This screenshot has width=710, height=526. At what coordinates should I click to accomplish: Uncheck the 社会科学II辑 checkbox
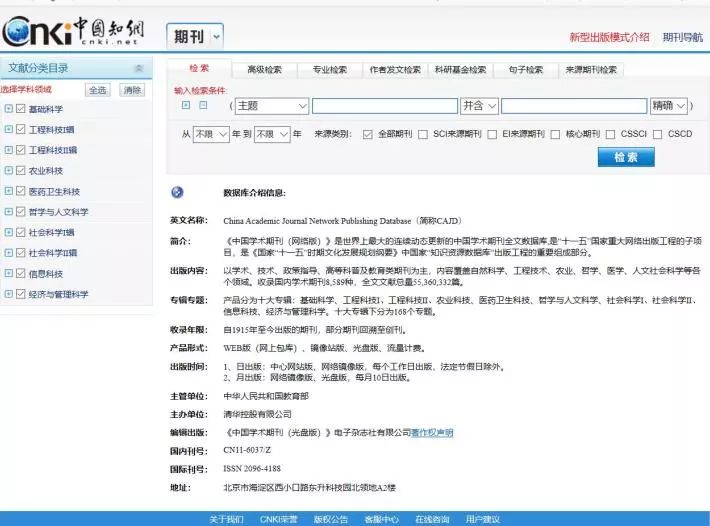(x=20, y=253)
